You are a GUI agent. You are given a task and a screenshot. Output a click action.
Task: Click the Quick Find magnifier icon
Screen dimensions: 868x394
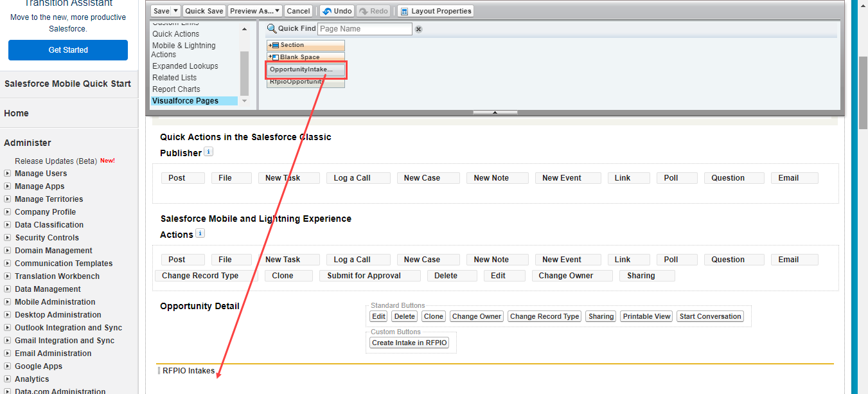point(272,28)
